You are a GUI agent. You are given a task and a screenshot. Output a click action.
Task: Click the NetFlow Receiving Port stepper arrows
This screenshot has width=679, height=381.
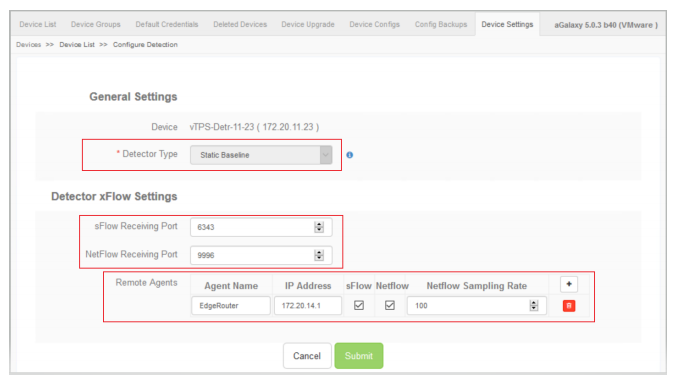click(x=319, y=255)
